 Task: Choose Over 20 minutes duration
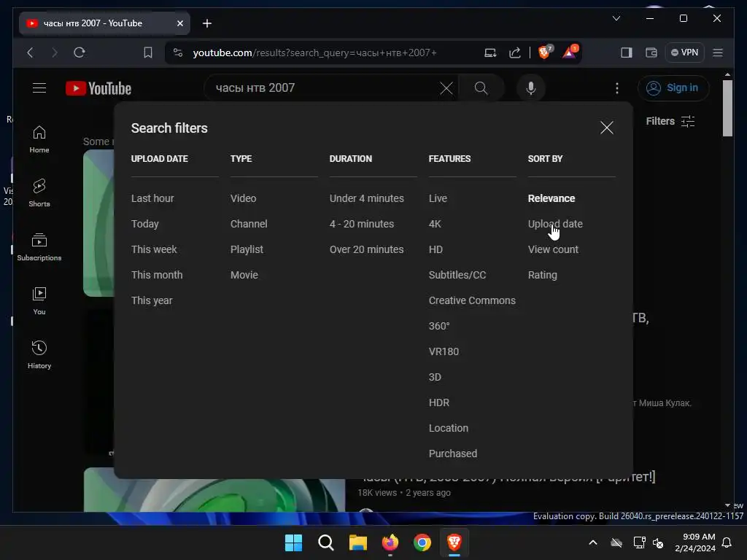(366, 249)
